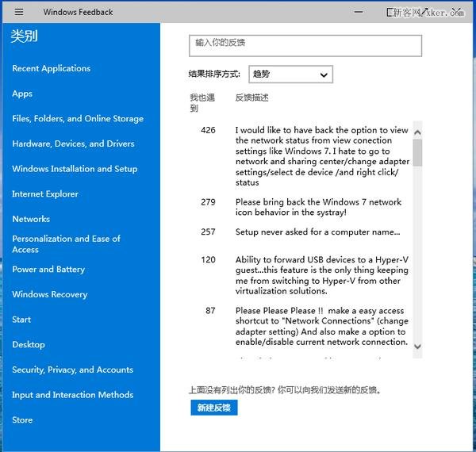Open feedback about viewing network status
The image size is (476, 452).
point(322,156)
